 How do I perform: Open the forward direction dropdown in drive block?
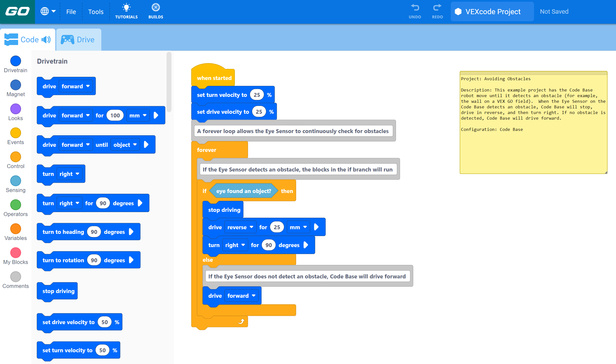(76, 86)
